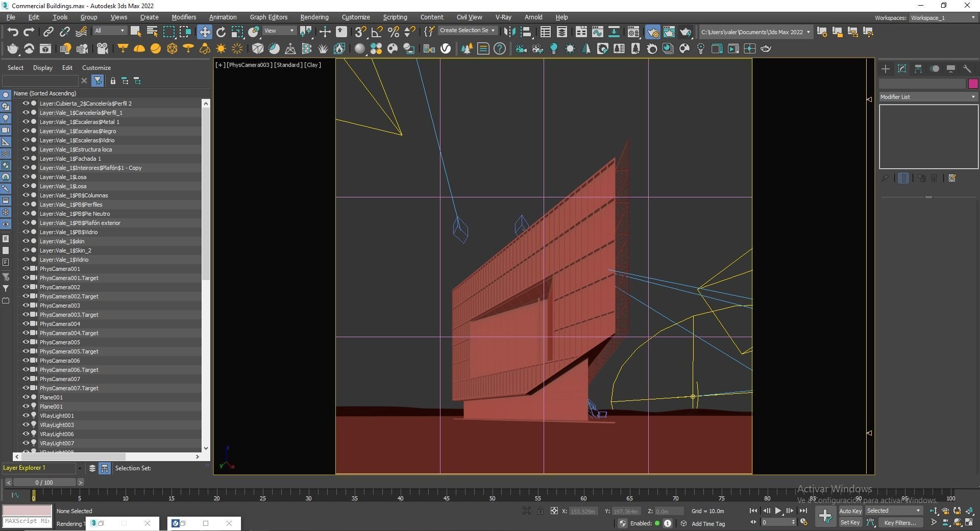This screenshot has height=531, width=980.
Task: Hide Layer:Vale_1$skin with eye icon
Action: pos(26,241)
